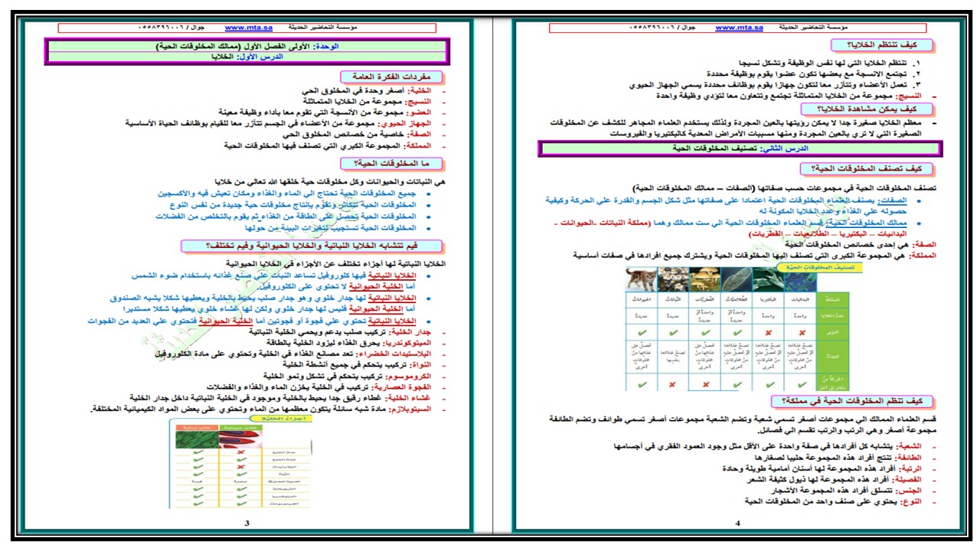Click the cat photo in the kingdoms table
The height and width of the screenshot is (551, 980).
(642, 279)
